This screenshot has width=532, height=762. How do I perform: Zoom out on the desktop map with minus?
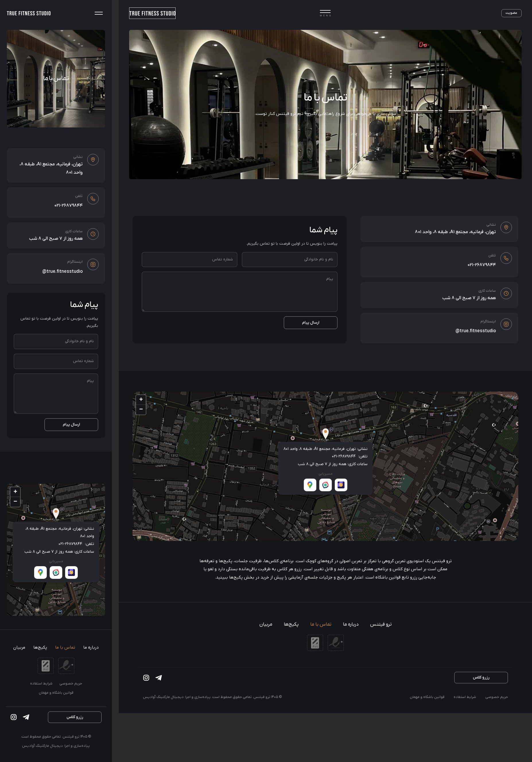click(141, 409)
